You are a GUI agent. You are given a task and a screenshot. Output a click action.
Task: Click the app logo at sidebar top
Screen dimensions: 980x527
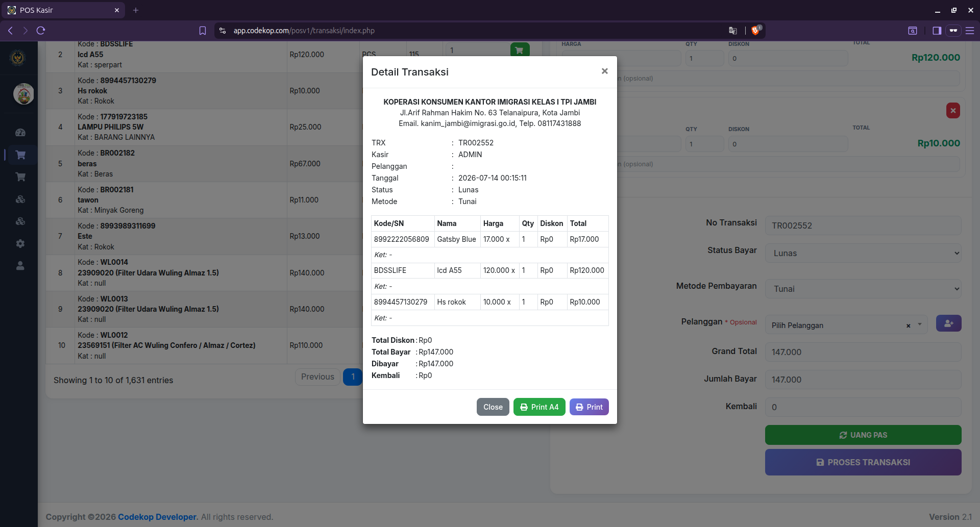click(18, 58)
